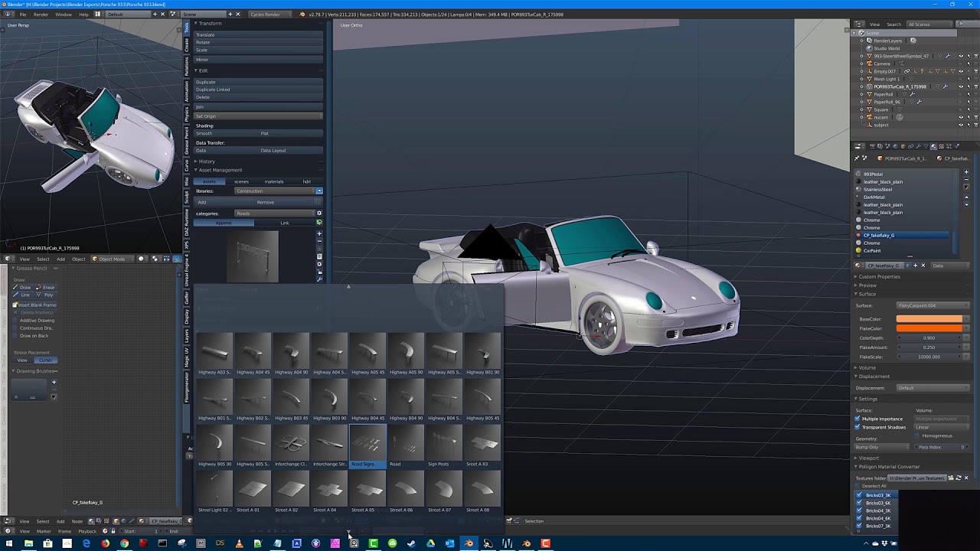
Task: Open the Render menu
Action: (x=41, y=15)
